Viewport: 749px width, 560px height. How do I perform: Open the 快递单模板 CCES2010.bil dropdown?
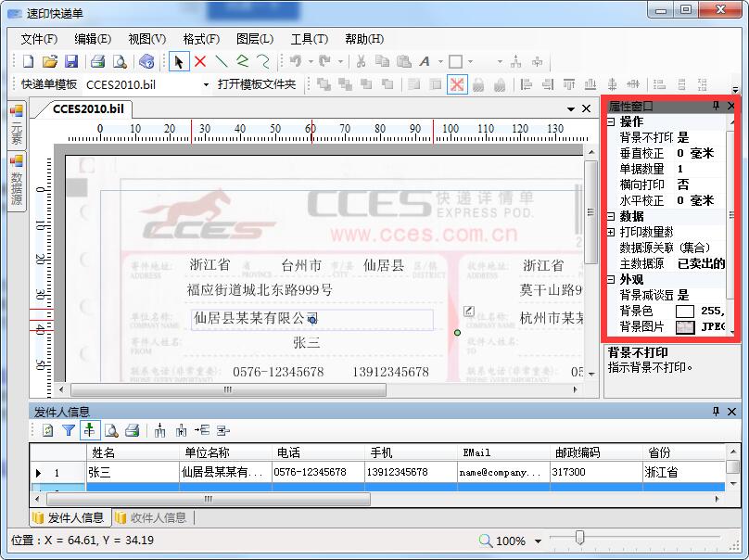tap(206, 84)
